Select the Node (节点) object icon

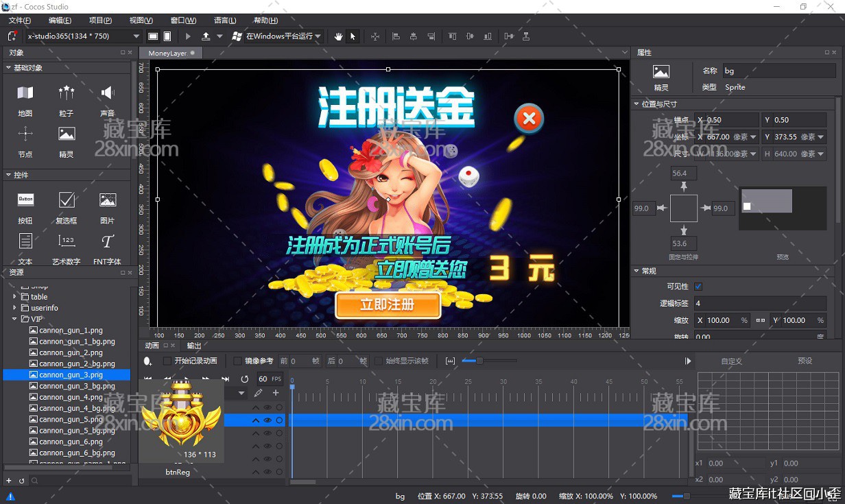pyautogui.click(x=25, y=134)
